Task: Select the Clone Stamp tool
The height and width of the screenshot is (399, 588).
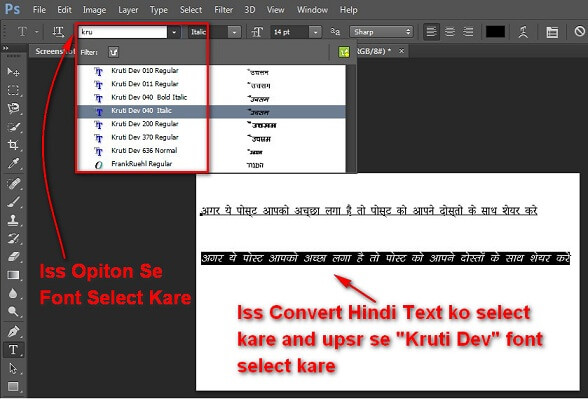Action: (x=13, y=220)
